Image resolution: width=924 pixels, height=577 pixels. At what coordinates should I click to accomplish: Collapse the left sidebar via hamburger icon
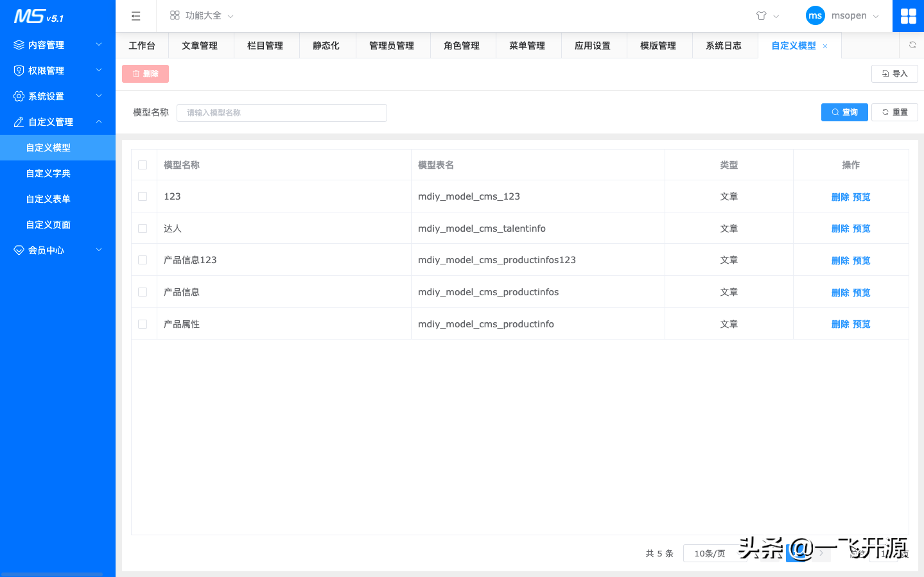pyautogui.click(x=135, y=15)
